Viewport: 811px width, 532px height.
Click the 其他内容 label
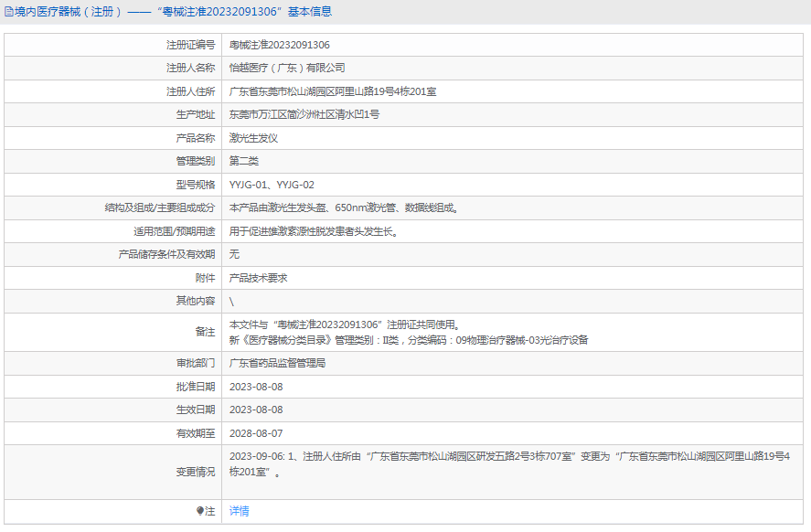click(196, 301)
